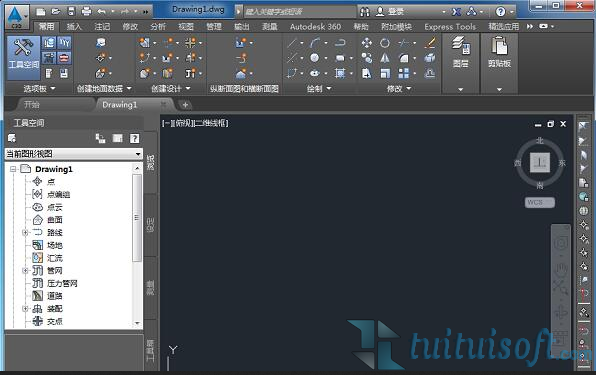Click the Line tool in the 绘制 panel
The width and height of the screenshot is (596, 375).
tap(292, 43)
